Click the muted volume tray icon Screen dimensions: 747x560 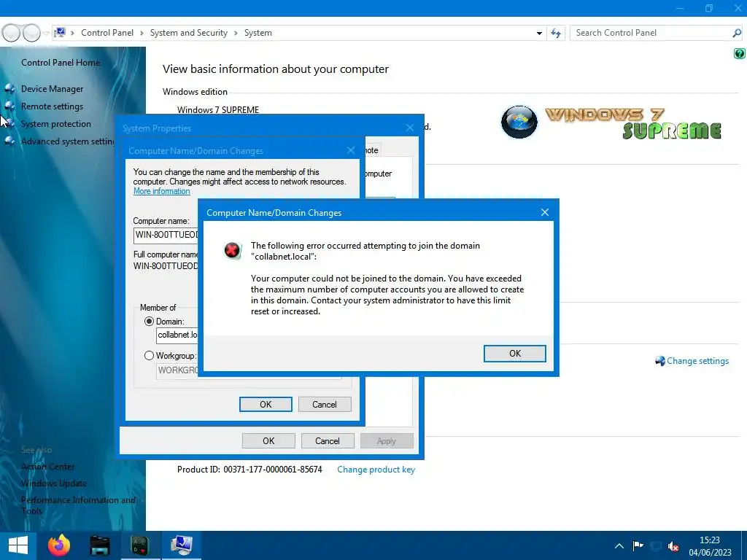pos(673,546)
